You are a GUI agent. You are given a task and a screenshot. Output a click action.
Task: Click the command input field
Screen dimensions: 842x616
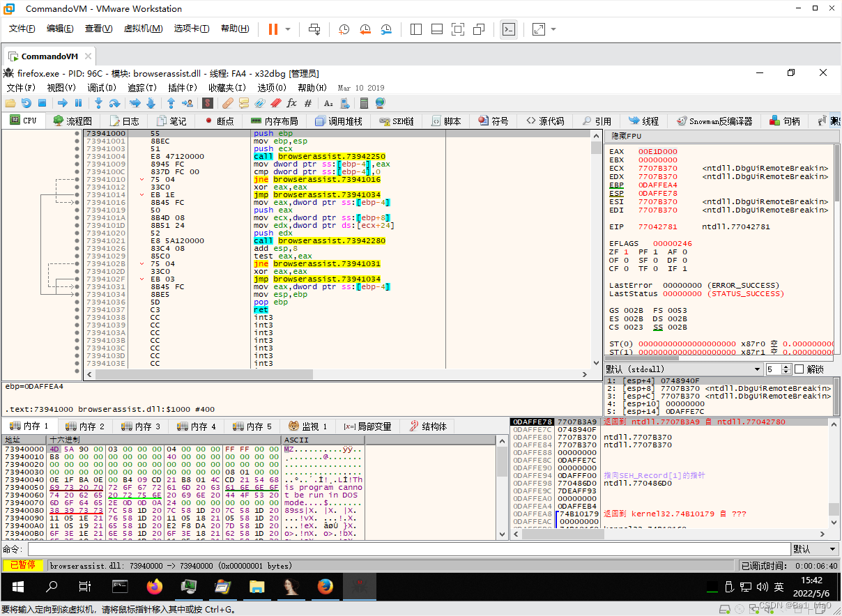point(408,549)
